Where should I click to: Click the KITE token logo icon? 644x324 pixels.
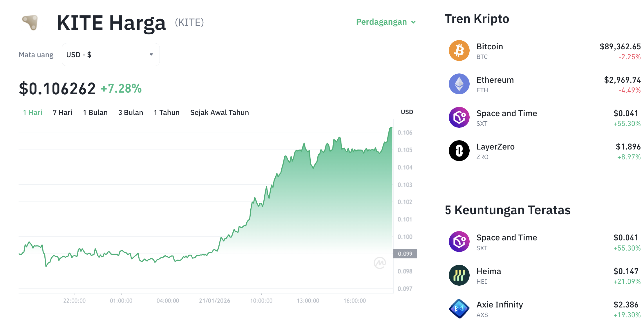point(30,22)
